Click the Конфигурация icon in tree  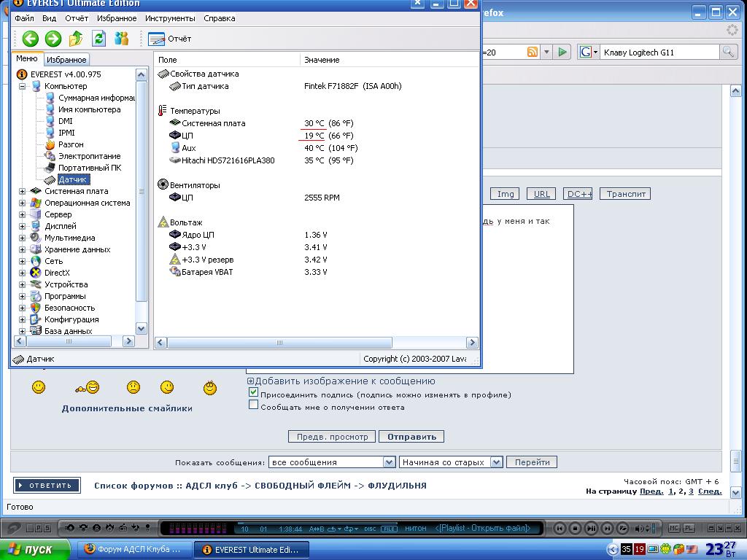pos(36,319)
